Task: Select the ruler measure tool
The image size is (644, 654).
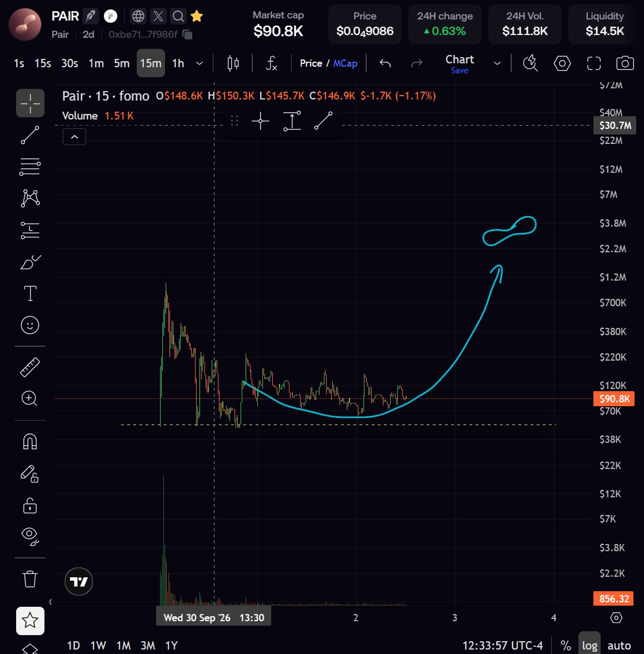Action: coord(30,367)
